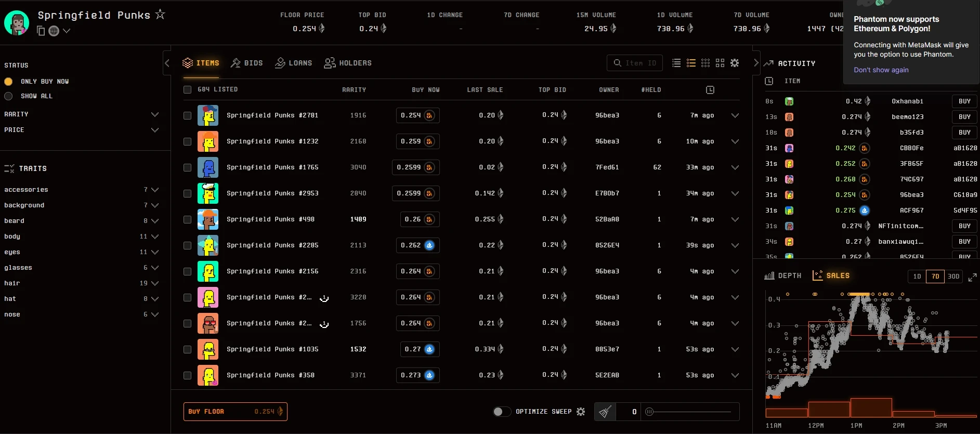Open items table settings gear
Image resolution: width=980 pixels, height=434 pixels.
pyautogui.click(x=735, y=63)
